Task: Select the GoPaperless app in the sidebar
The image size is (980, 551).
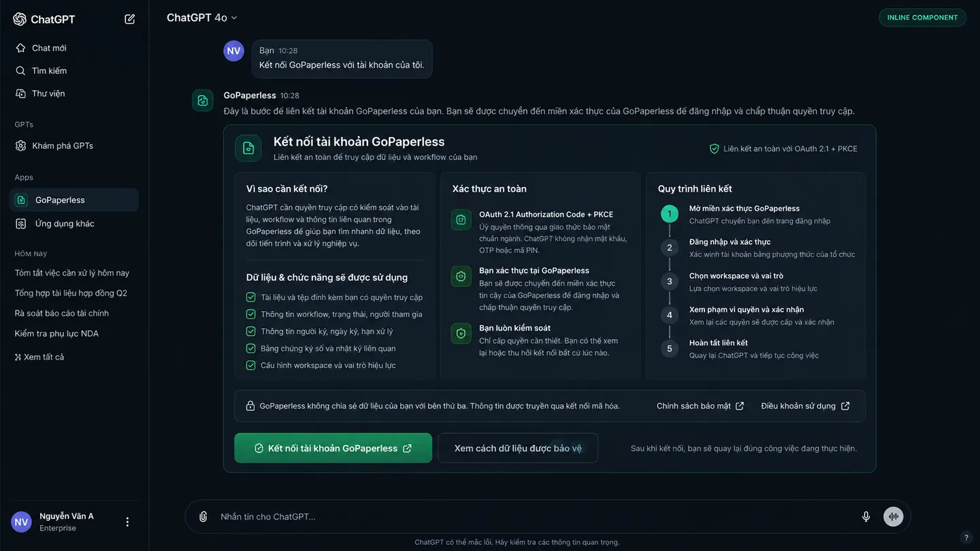Action: (74, 200)
